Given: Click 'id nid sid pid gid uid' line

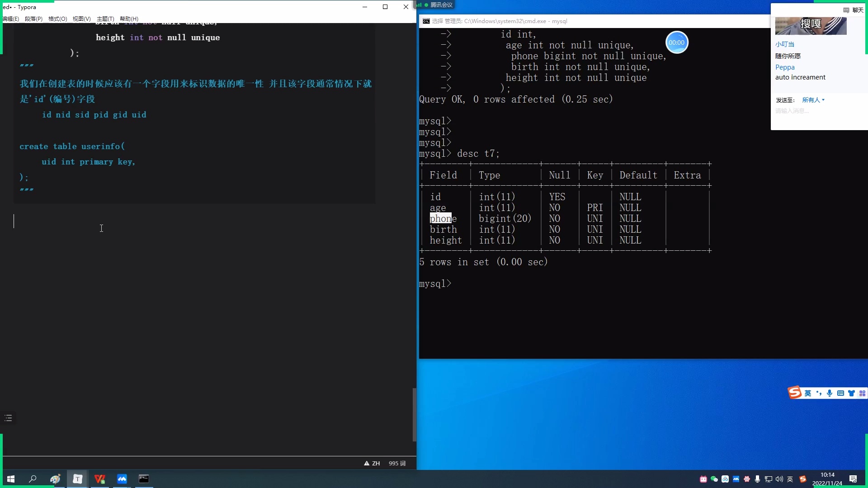Looking at the screenshot, I should pyautogui.click(x=94, y=115).
